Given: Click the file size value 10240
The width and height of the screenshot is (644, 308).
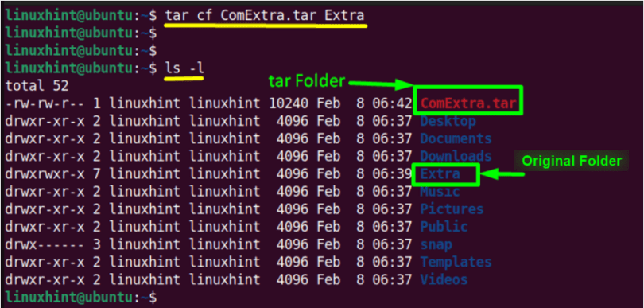Looking at the screenshot, I should pos(289,103).
